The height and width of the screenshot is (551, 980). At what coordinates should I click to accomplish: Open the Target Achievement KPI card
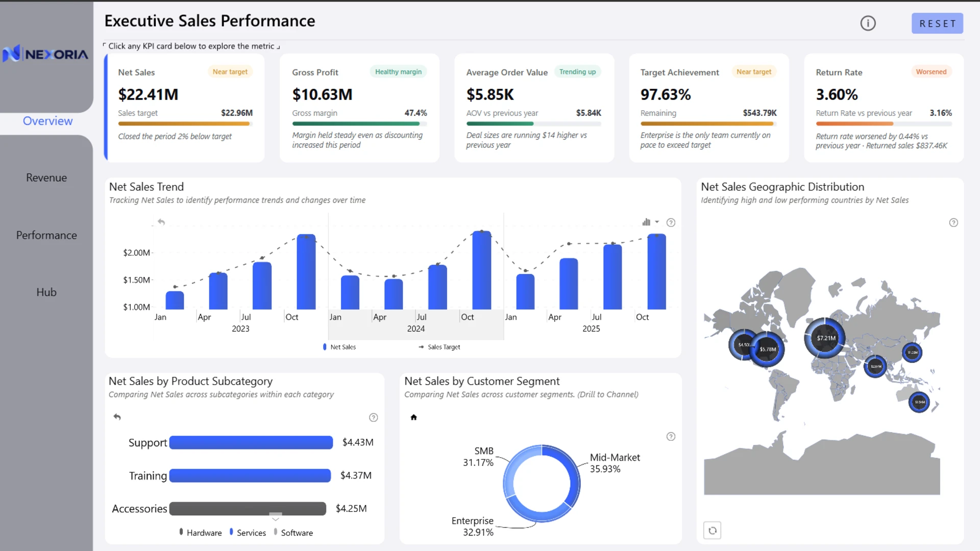coord(709,108)
